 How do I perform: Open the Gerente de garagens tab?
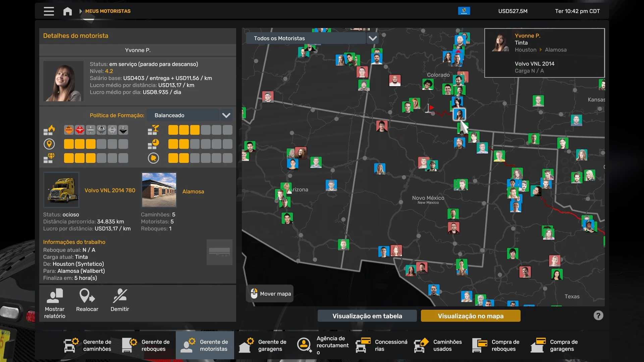tap(263, 345)
